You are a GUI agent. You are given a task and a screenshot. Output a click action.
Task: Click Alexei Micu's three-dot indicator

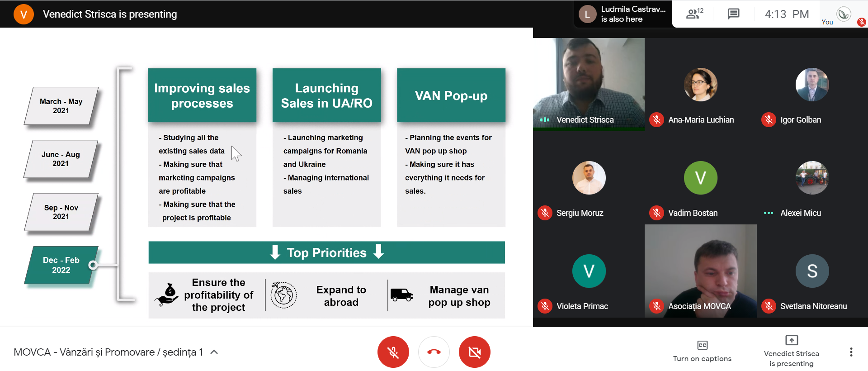768,213
